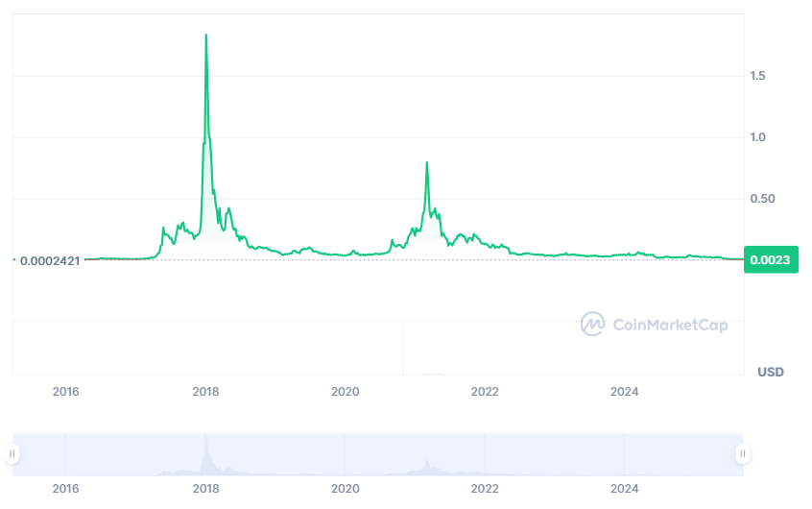
Task: Click 2022 on the main chart time axis
Action: (x=485, y=392)
